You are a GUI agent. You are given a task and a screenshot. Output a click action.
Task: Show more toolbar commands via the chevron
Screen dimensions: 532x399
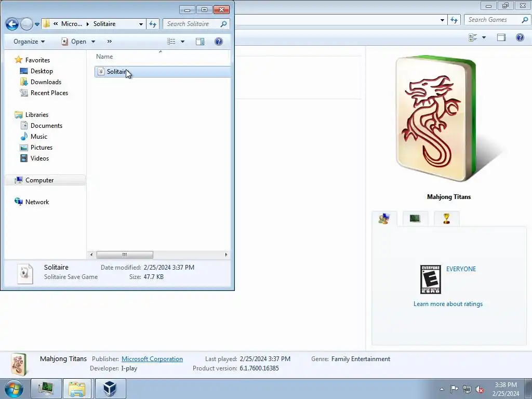(x=109, y=42)
